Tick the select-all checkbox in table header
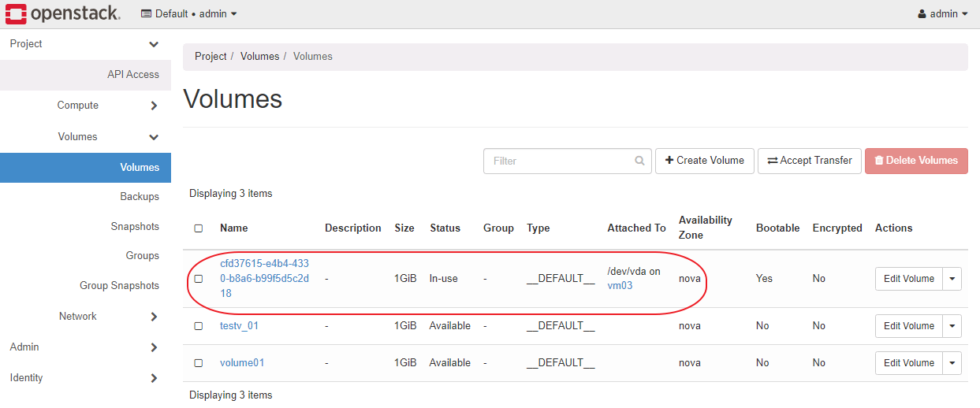 coord(199,228)
